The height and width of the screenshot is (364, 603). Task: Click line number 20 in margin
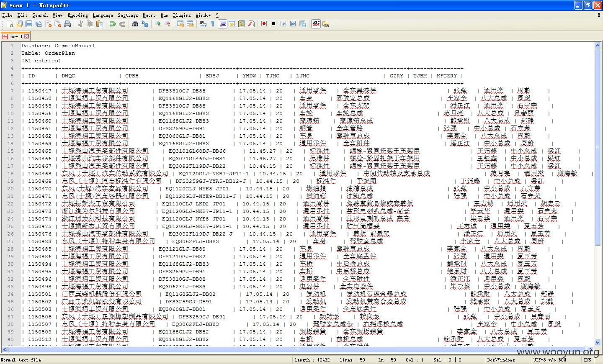coord(10,189)
